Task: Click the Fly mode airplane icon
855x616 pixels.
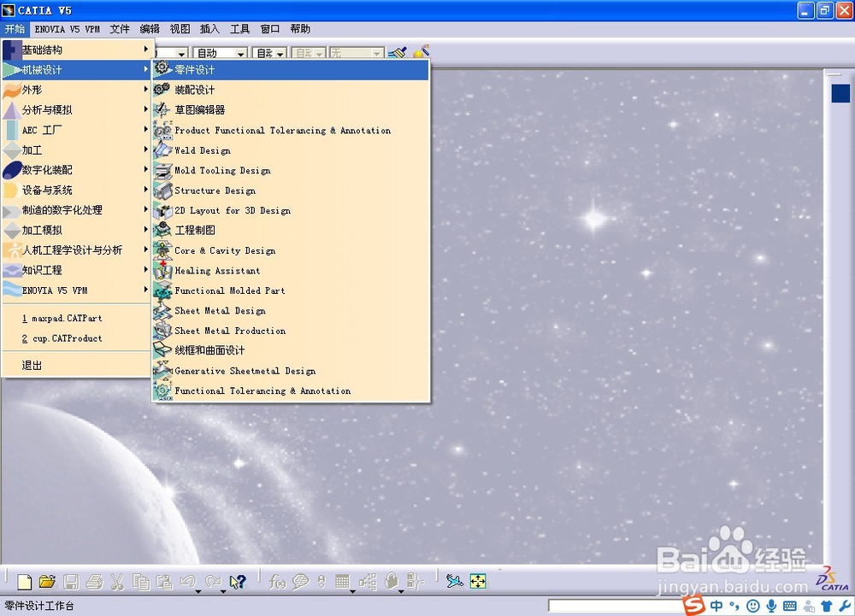Action: tap(454, 582)
